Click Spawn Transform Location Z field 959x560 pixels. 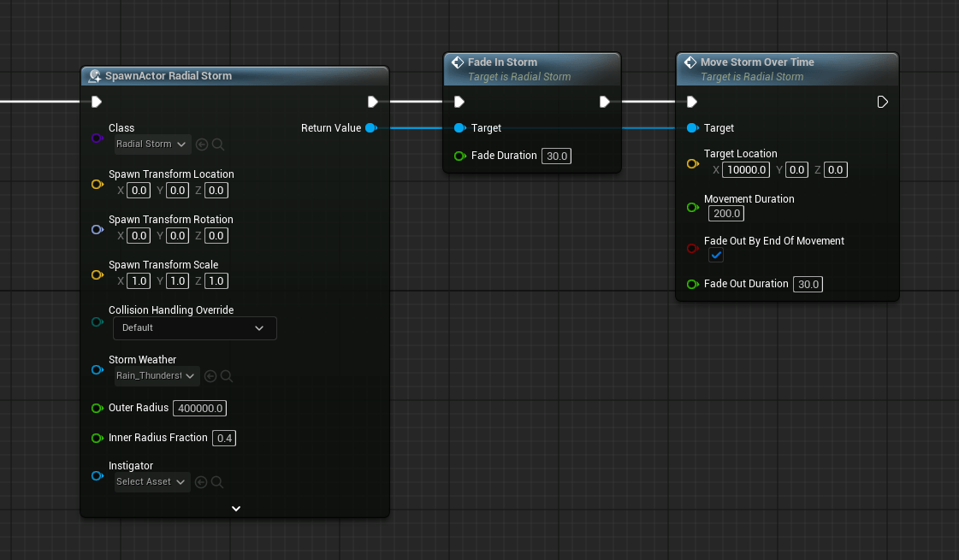216,190
